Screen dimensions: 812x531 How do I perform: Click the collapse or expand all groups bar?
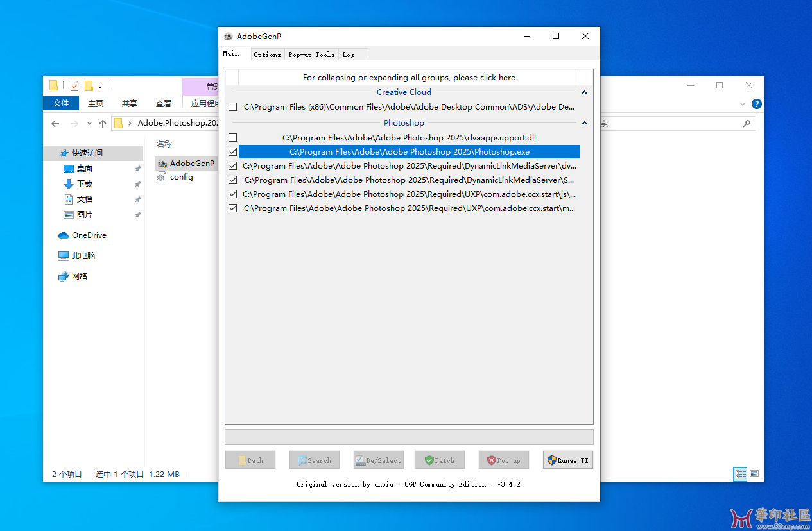(x=409, y=78)
